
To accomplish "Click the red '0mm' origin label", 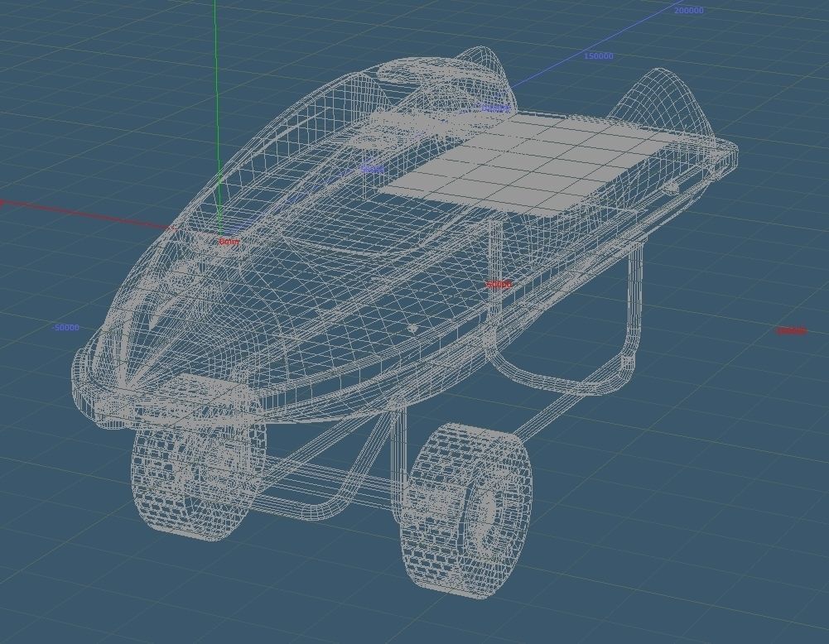I will click(x=229, y=242).
